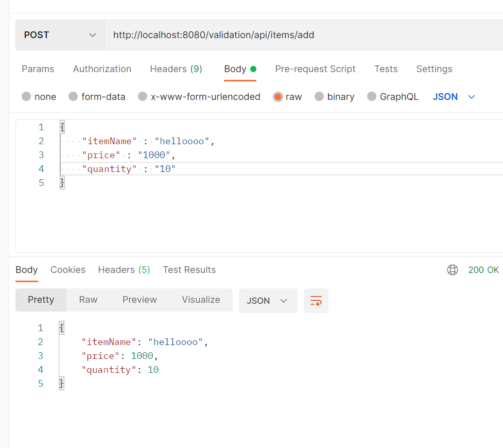
Task: Switch to Pretty response view
Action: point(41,300)
